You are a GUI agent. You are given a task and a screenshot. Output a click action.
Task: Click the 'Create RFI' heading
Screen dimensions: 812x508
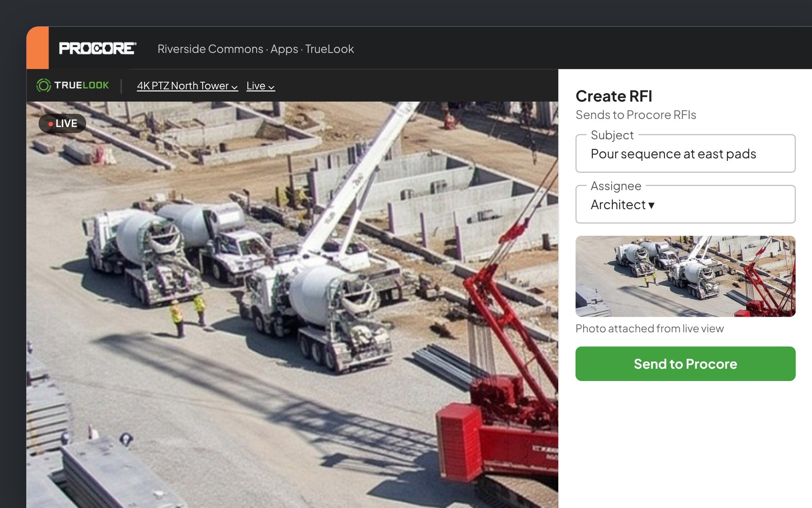(x=614, y=96)
